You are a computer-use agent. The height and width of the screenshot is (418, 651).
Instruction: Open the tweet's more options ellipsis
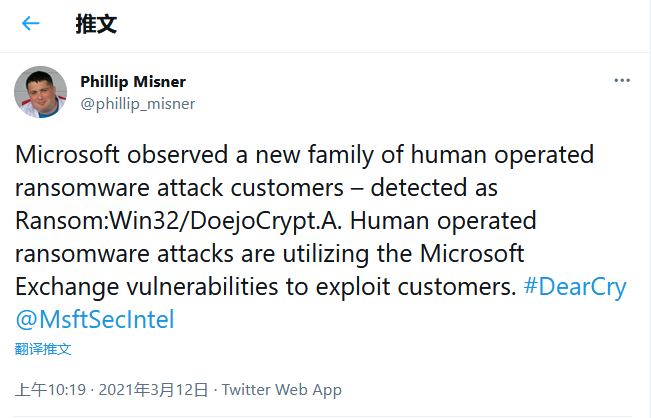click(x=621, y=80)
